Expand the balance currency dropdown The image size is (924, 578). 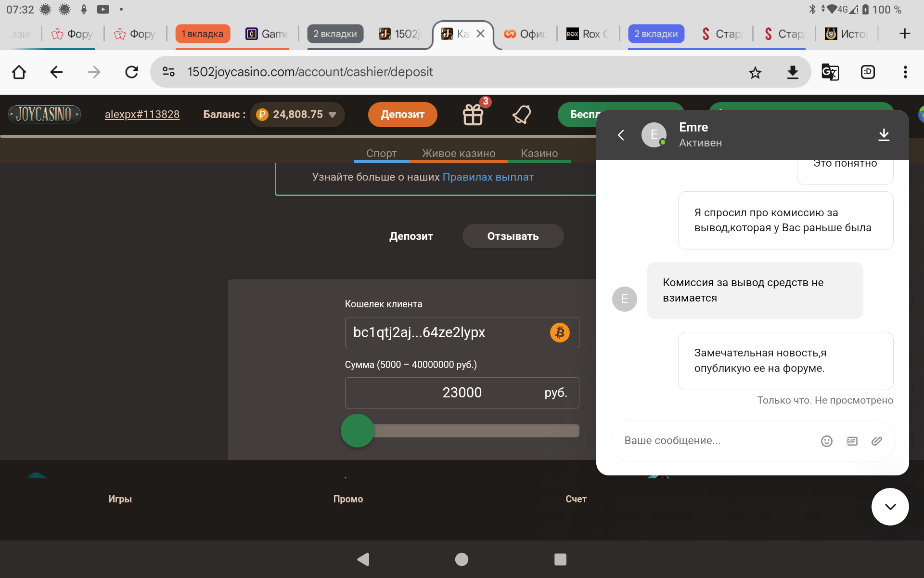[x=332, y=115]
